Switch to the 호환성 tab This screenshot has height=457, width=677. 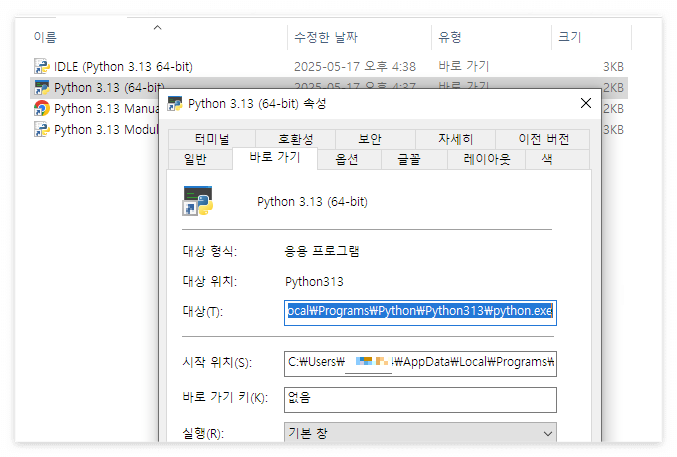point(295,139)
